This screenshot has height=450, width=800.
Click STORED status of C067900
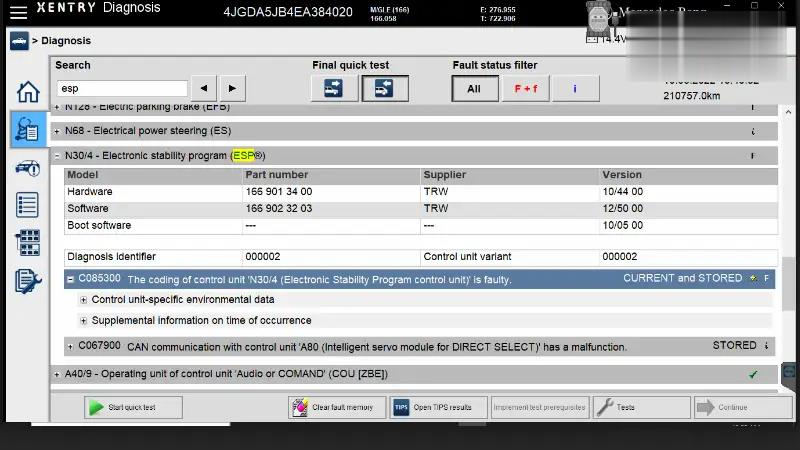point(734,346)
